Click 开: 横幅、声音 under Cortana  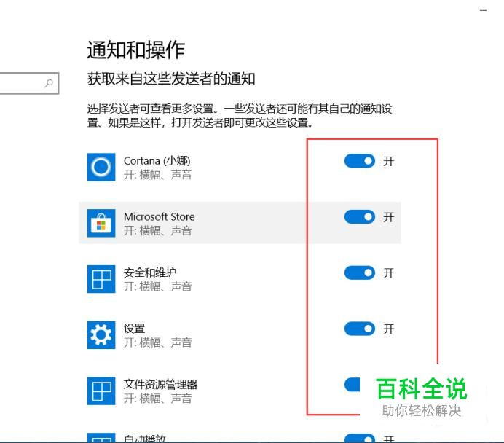(158, 175)
